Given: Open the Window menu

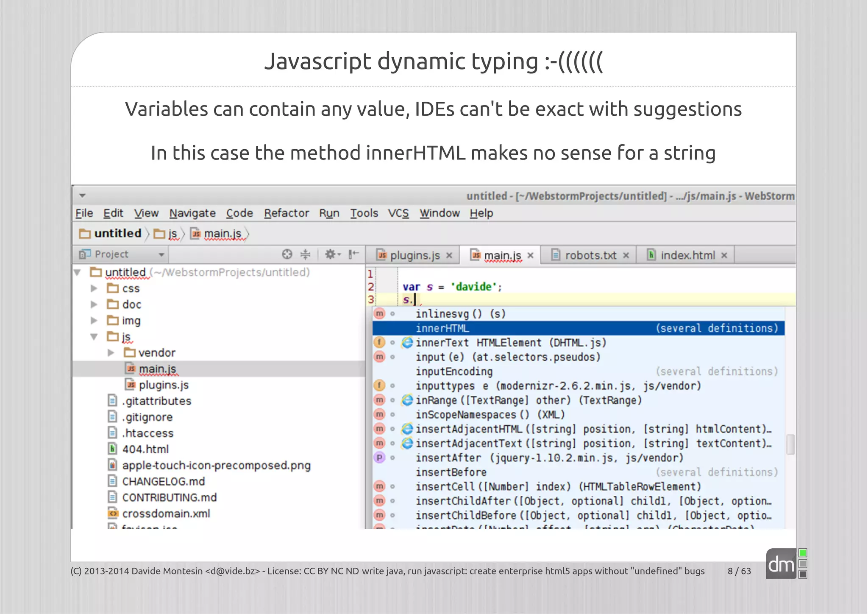Looking at the screenshot, I should 440,213.
